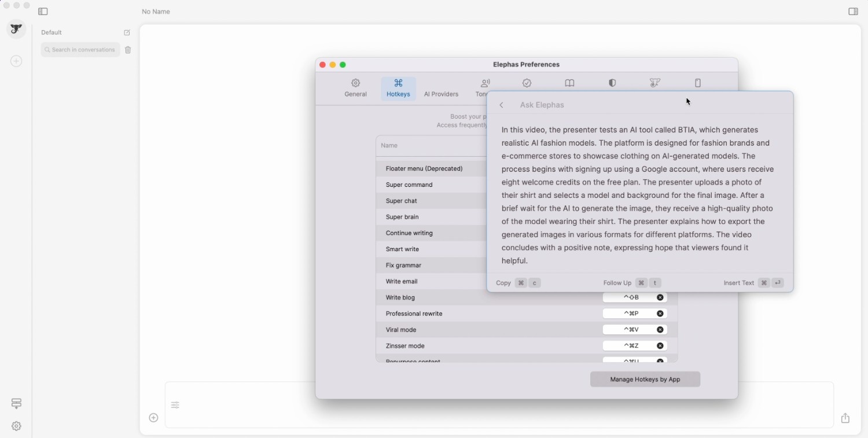Click the add attachment plus near input
Screen dimensions: 868x438
pyautogui.click(x=153, y=418)
